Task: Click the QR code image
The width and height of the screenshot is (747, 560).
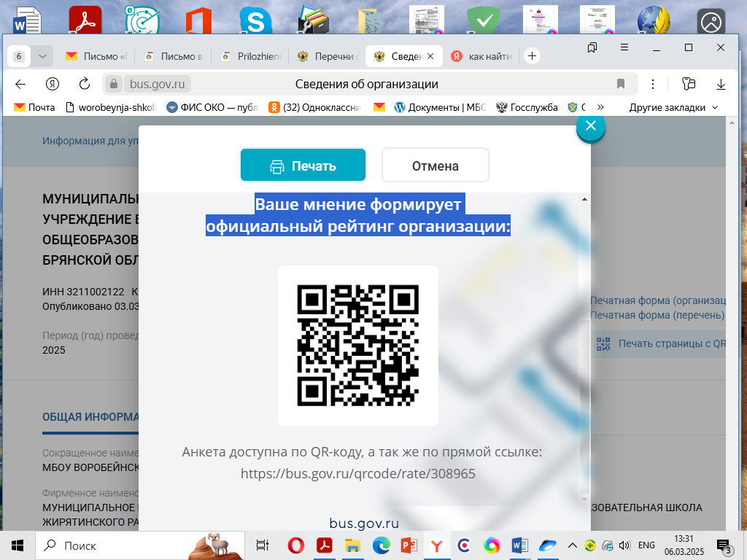Action: click(x=357, y=346)
